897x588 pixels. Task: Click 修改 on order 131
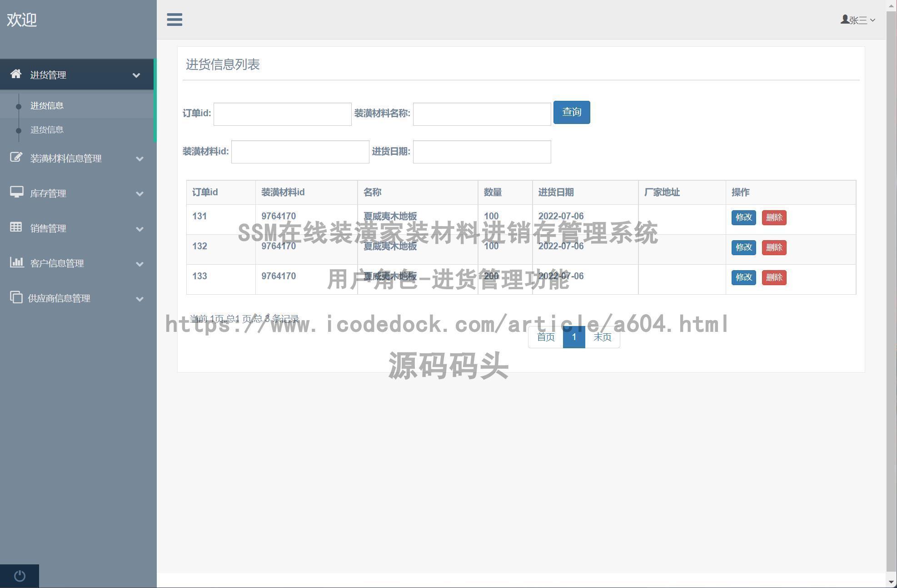click(x=743, y=217)
